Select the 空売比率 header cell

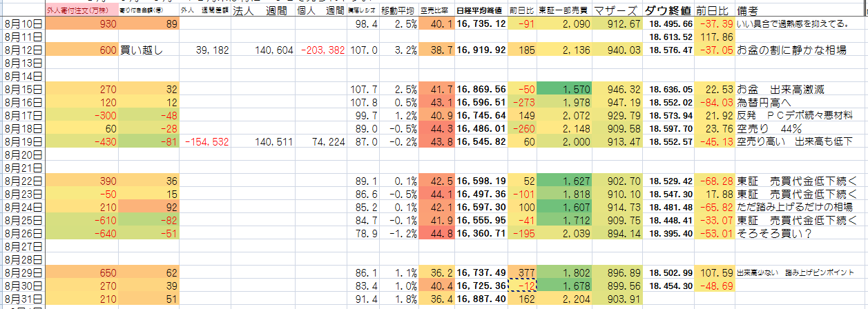click(436, 11)
